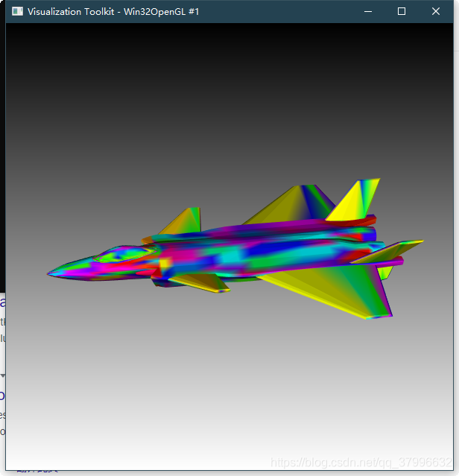Select the near-side front canard below fuselage
Image resolution: width=459 pixels, height=476 pixels.
199,282
